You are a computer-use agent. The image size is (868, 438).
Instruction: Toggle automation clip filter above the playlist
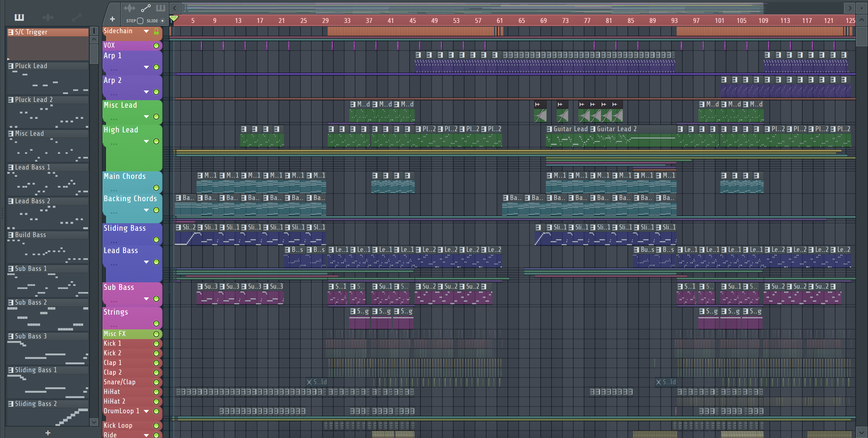(x=146, y=8)
